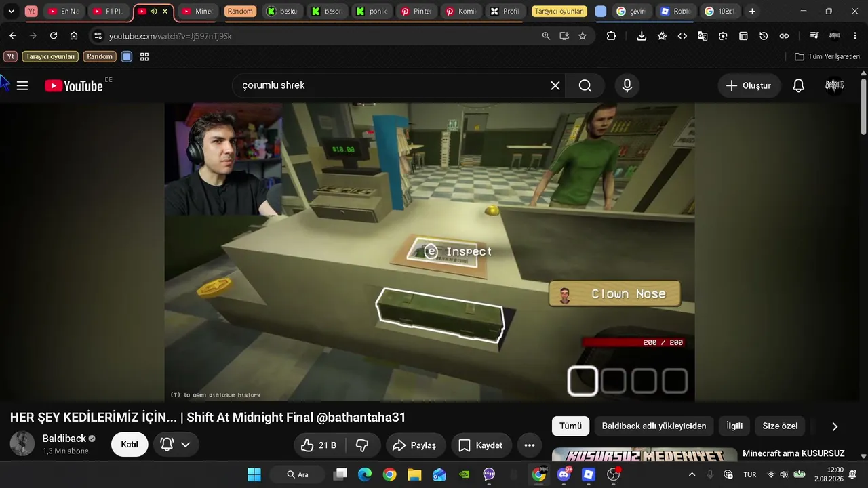The image size is (868, 488).
Task: Open Baldiback channel avatar
Action: pos(22,444)
